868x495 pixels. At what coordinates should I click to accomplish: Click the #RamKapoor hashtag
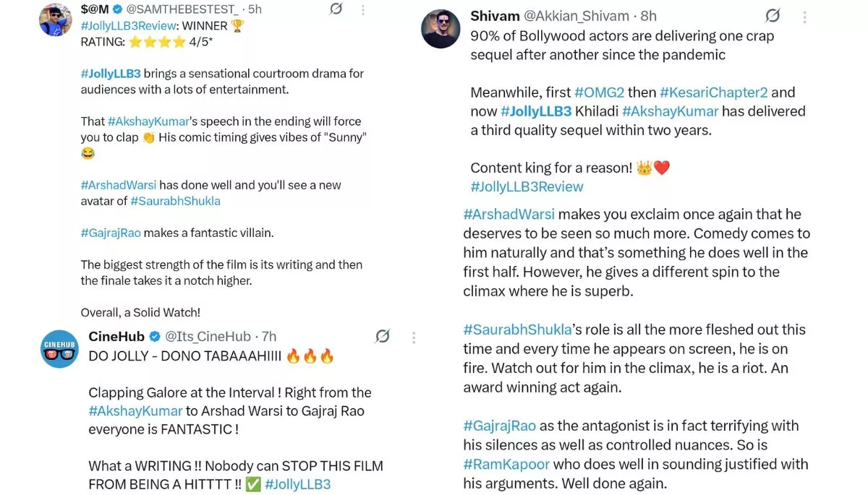point(506,464)
